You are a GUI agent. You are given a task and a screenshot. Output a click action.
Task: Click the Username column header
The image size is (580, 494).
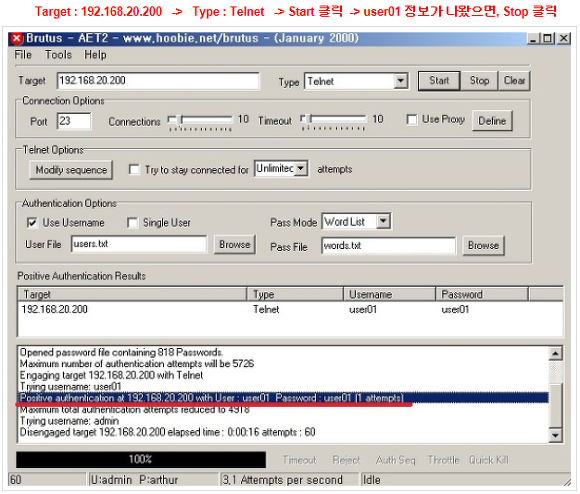(x=390, y=294)
